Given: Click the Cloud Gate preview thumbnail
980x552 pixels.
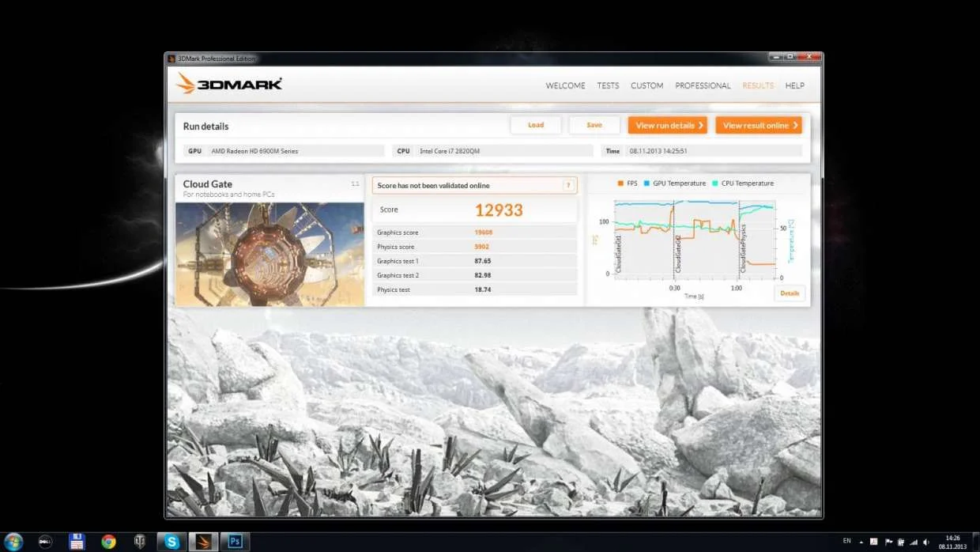Looking at the screenshot, I should point(269,254).
